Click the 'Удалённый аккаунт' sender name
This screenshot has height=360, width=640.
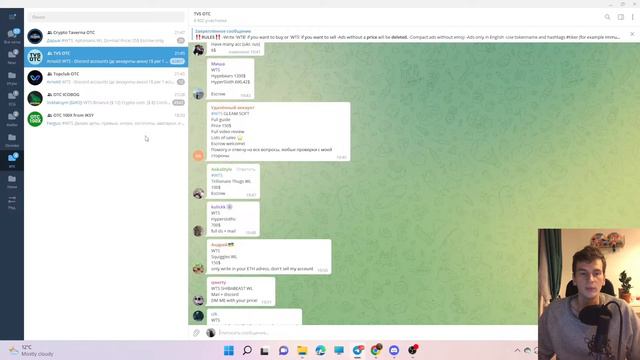[x=233, y=107]
